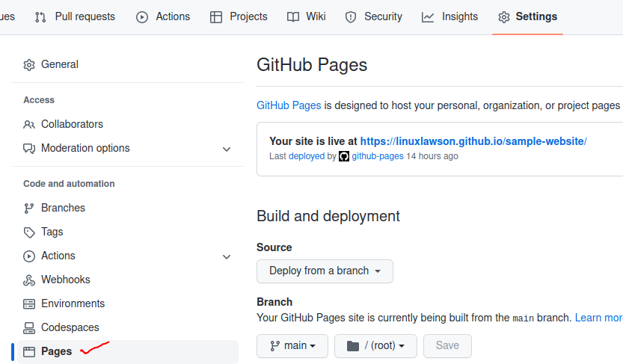
Task: View the Insights tab
Action: click(x=449, y=16)
